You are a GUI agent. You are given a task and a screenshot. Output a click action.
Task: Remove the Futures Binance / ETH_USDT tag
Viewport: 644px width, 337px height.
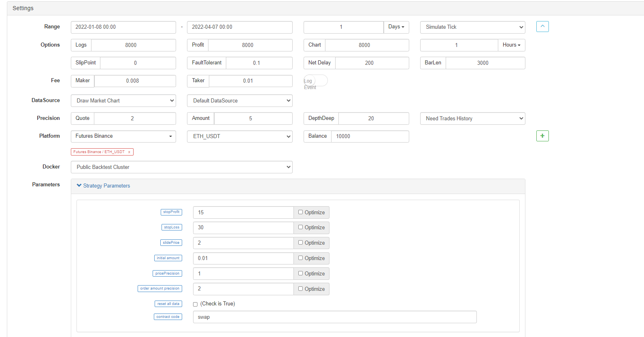129,152
